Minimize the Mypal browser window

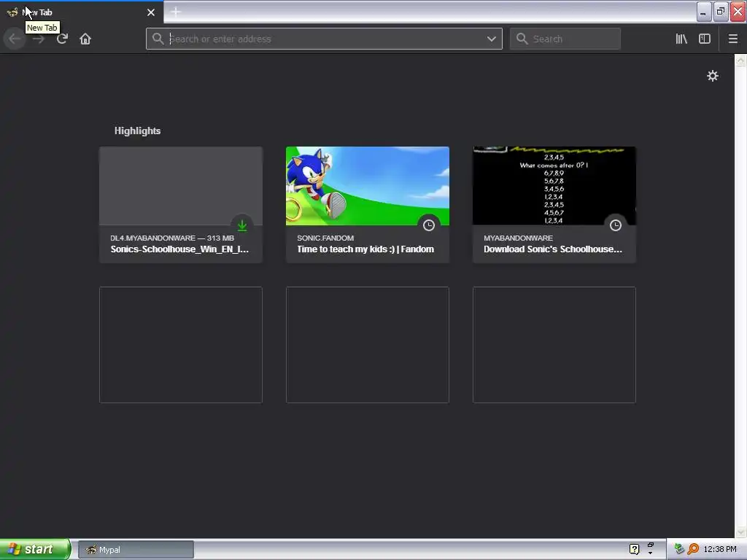(x=704, y=12)
